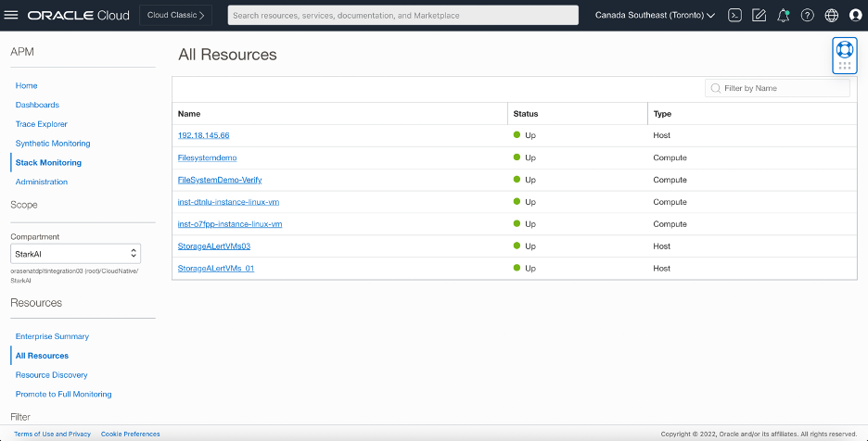
Task: Click the Oracle Cloud logo
Action: (78, 16)
